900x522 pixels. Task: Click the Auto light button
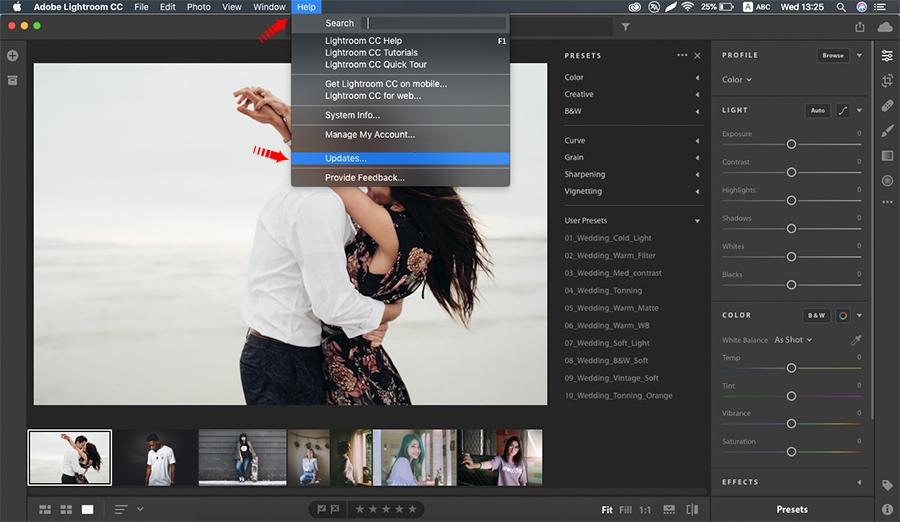point(818,110)
